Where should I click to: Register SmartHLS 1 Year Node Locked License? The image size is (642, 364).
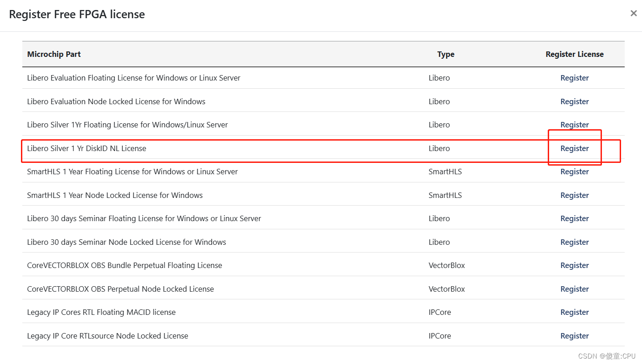[x=575, y=195]
